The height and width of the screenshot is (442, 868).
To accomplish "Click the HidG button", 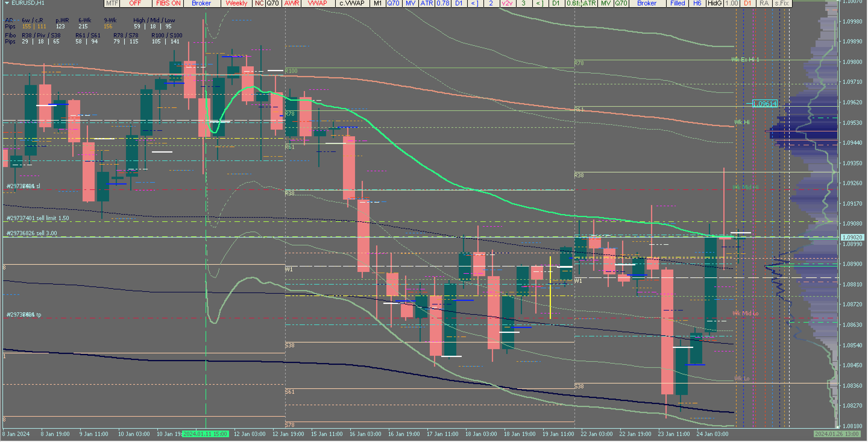I will [714, 3].
